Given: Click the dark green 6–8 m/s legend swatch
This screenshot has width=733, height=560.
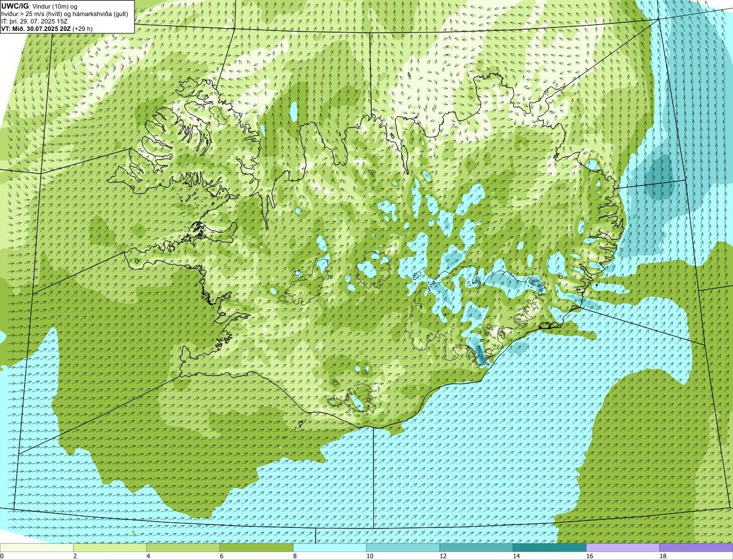Looking at the screenshot, I should click(257, 548).
